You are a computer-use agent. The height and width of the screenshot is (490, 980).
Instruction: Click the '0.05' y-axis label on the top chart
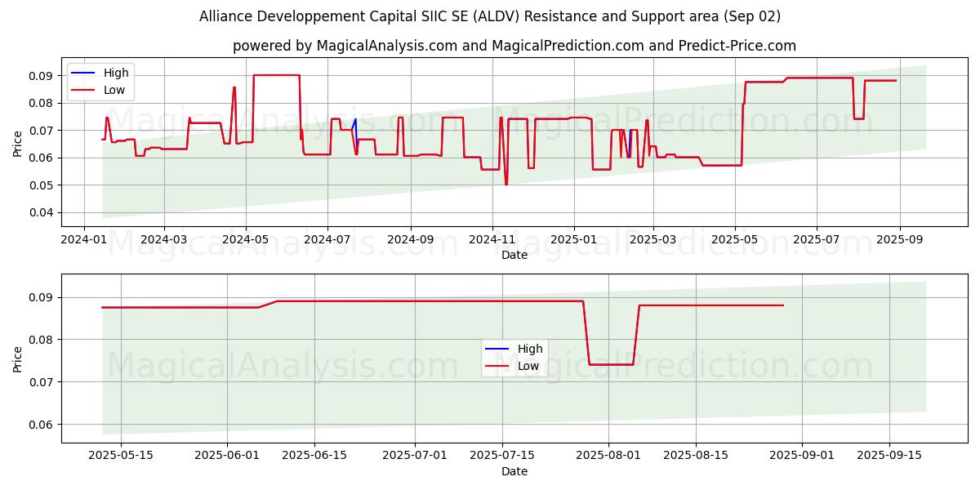click(42, 185)
